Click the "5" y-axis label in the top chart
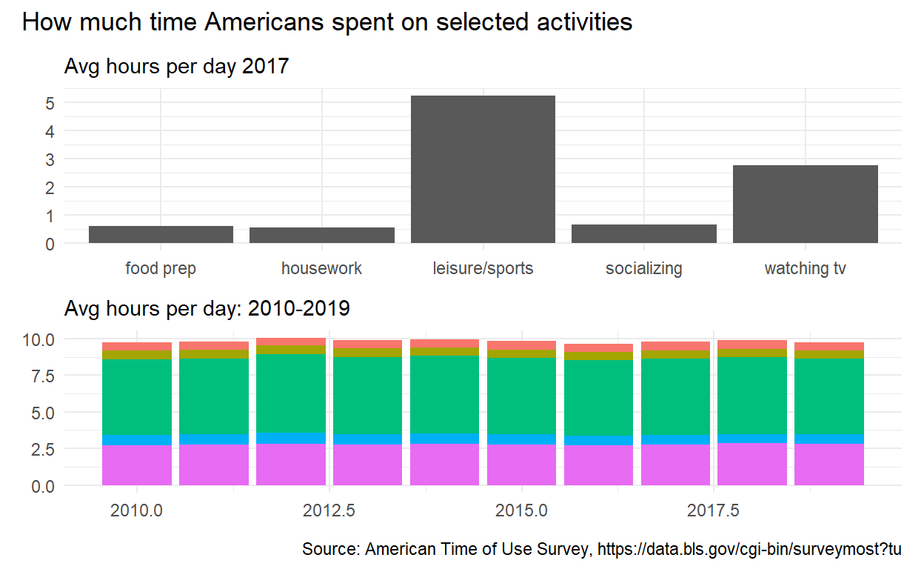The height and width of the screenshot is (569, 924). click(x=50, y=103)
